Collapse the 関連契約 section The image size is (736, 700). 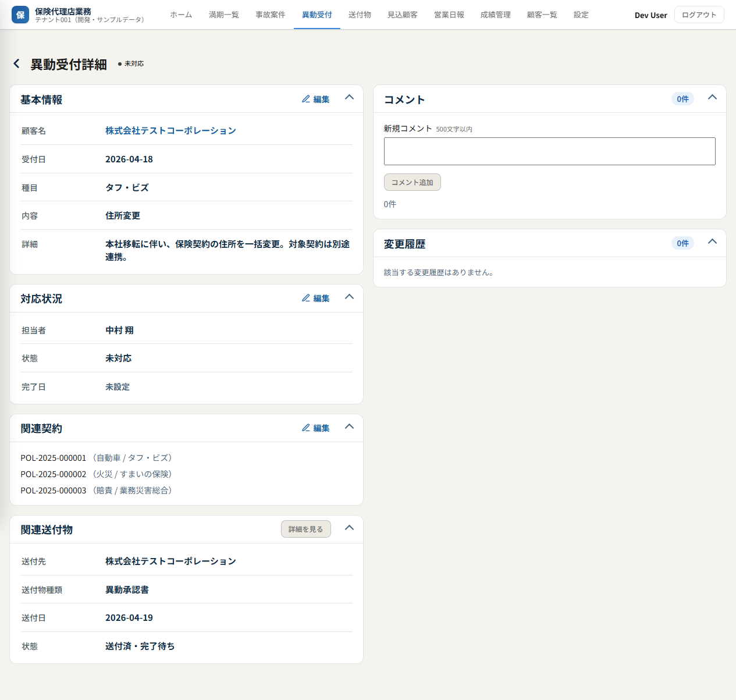[x=349, y=427]
